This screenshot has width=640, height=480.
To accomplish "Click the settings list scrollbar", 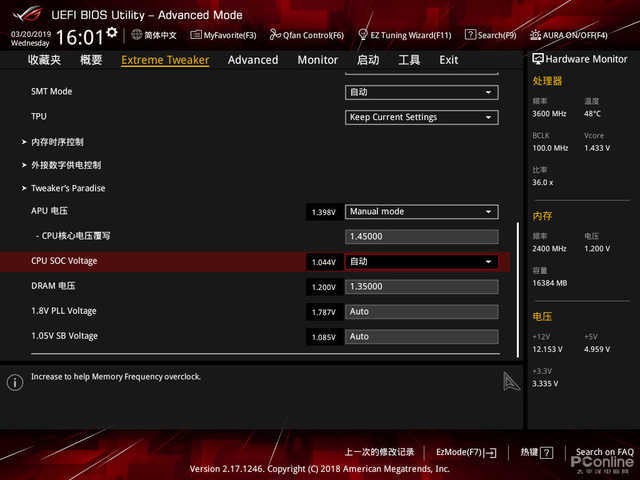I will click(x=518, y=290).
